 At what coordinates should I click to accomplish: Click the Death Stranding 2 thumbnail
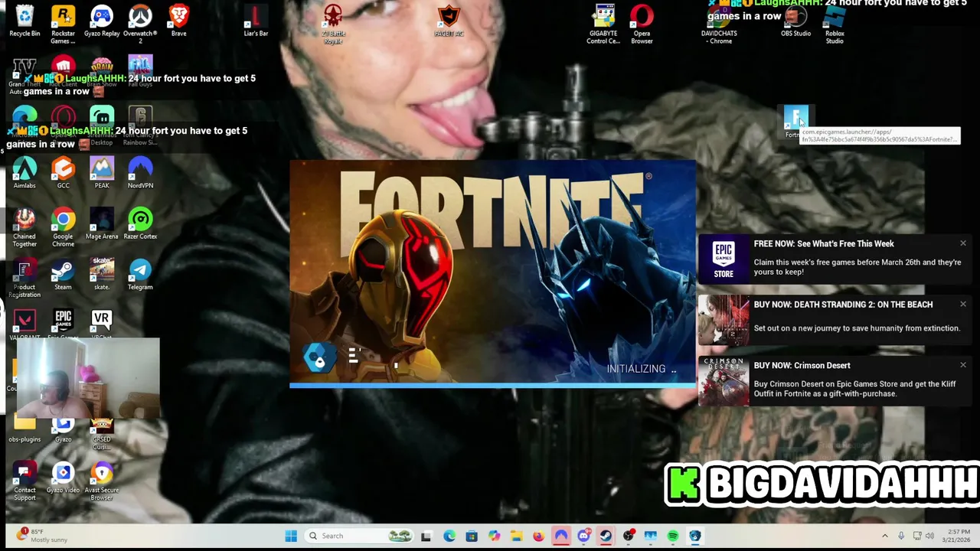[724, 320]
